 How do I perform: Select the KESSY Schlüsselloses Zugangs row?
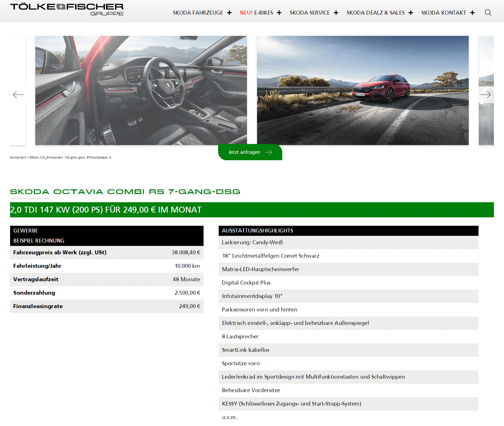pyautogui.click(x=349, y=404)
